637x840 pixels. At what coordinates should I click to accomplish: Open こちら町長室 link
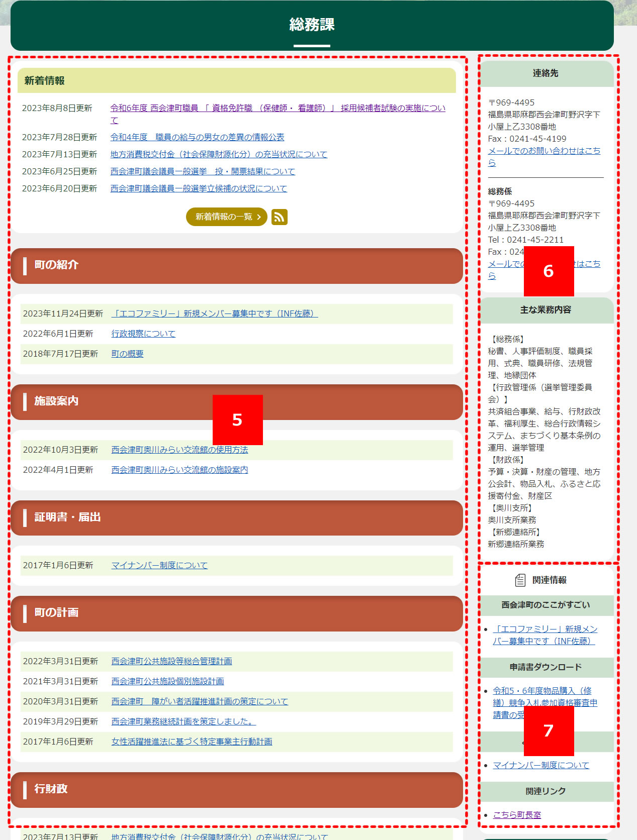coord(517,815)
